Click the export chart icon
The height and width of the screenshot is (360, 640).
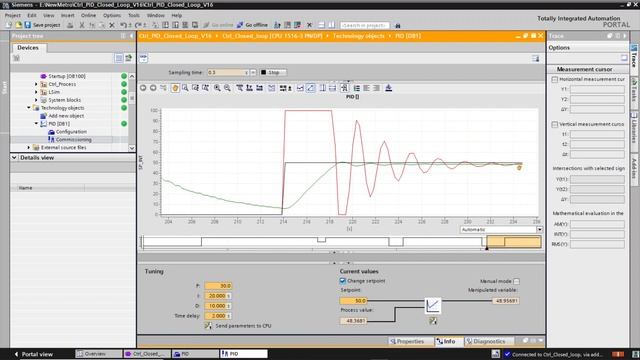pyautogui.click(x=389, y=88)
